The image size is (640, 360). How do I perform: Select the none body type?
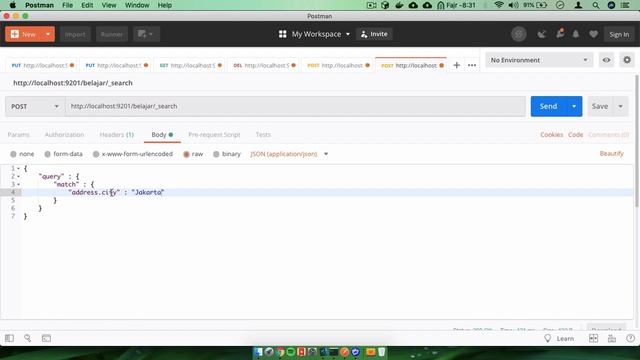[13, 154]
